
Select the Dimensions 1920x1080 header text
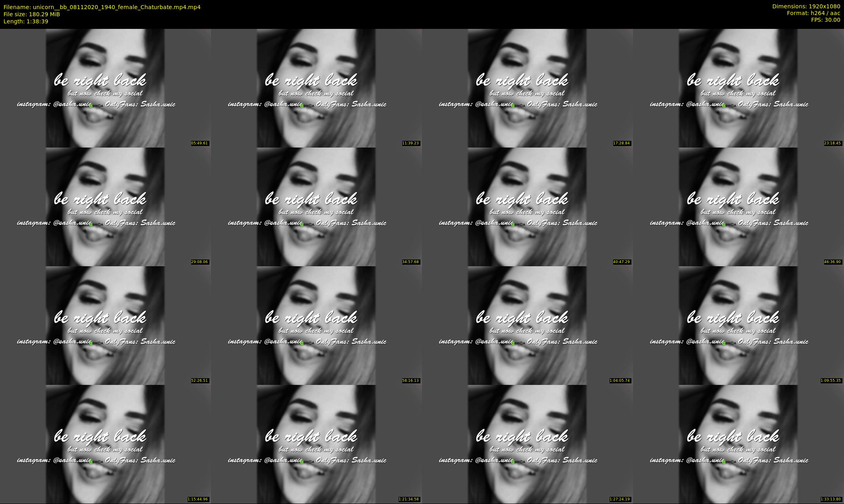tap(806, 6)
